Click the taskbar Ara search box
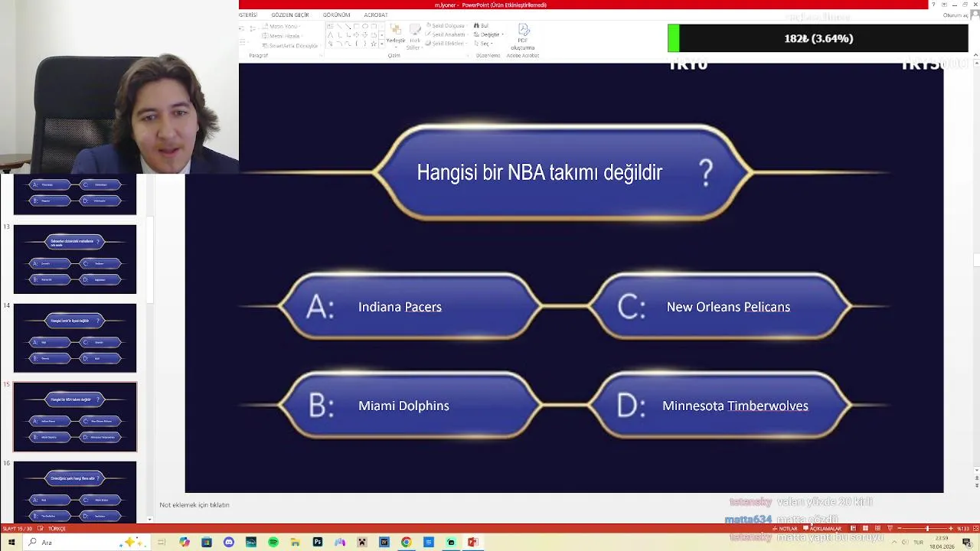This screenshot has height=551, width=980. point(87,542)
